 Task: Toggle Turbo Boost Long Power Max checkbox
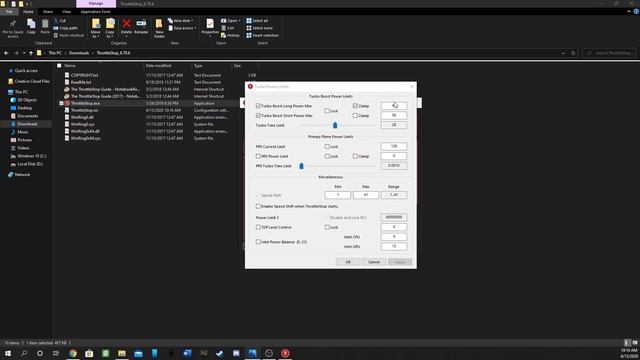[258, 106]
